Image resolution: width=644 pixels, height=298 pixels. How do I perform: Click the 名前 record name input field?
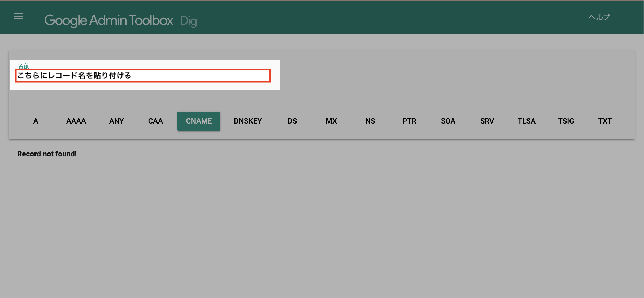[143, 76]
